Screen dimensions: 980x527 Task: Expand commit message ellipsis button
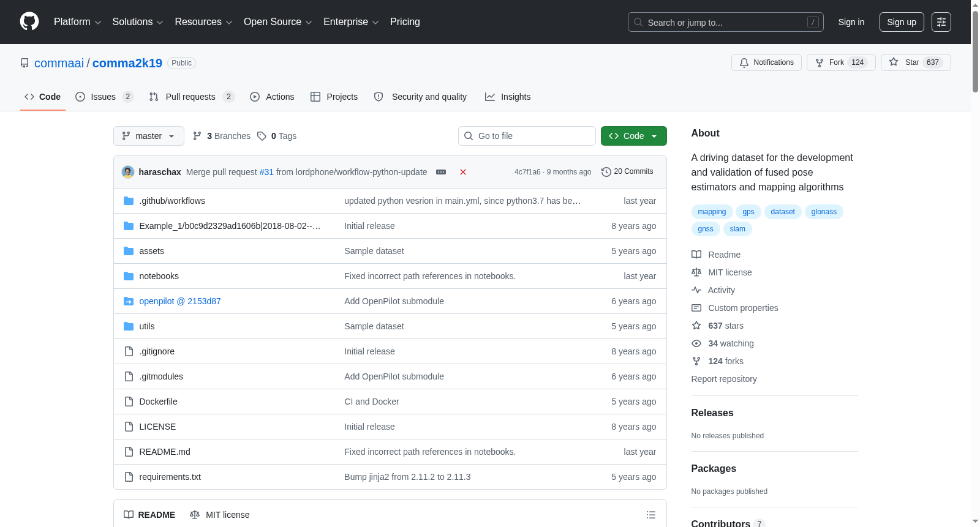[x=441, y=172]
